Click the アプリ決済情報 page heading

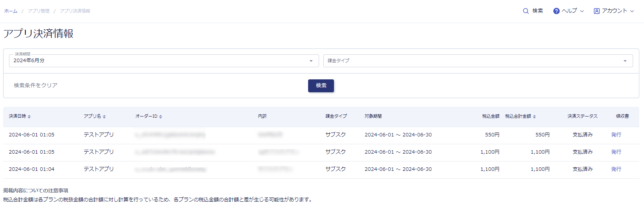pos(38,33)
